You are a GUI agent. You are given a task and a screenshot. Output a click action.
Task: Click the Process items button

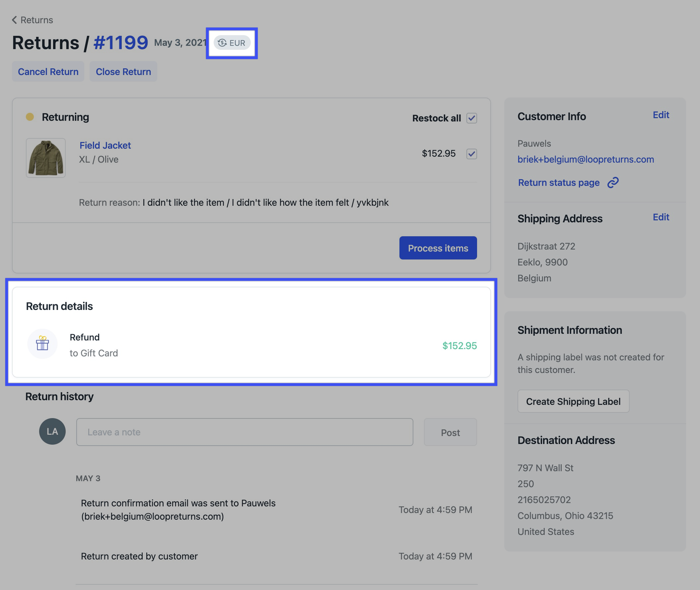(x=438, y=248)
